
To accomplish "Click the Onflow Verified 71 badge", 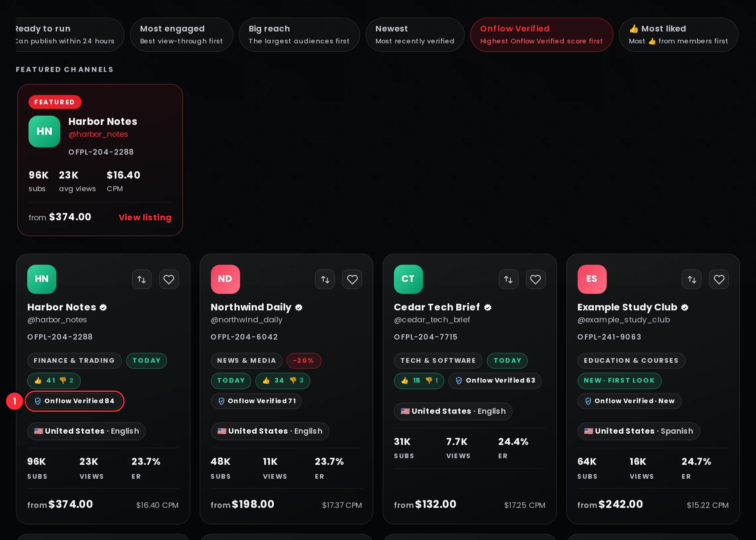I will 256,401.
